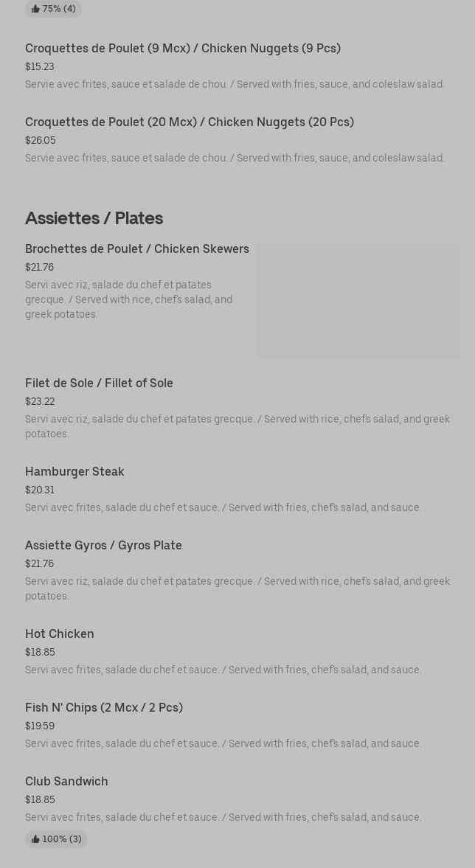Select the Hamburger Steak menu item
Viewport: 475px width, 868px height.
(74, 472)
